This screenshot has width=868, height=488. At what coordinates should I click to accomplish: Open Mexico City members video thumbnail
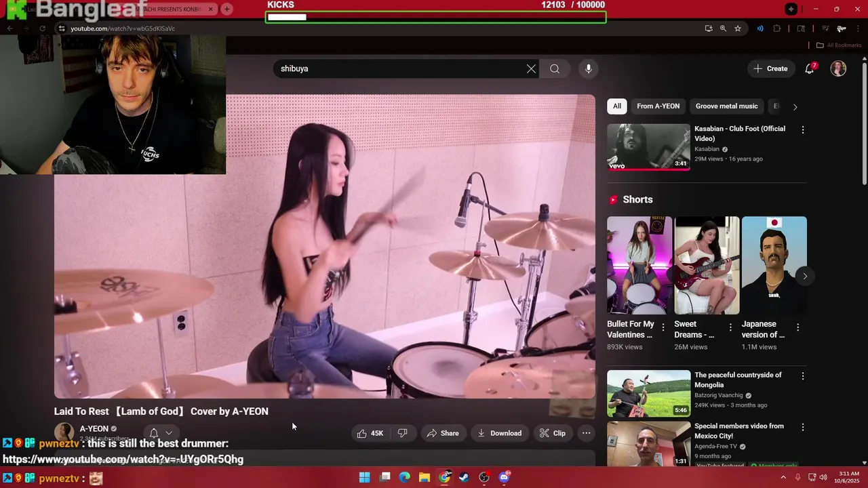click(x=648, y=444)
